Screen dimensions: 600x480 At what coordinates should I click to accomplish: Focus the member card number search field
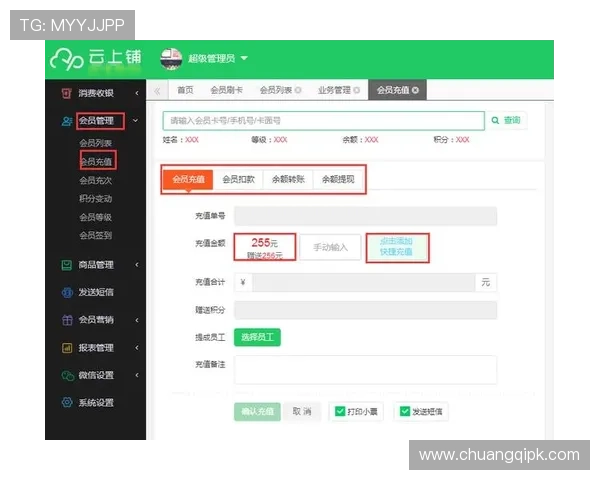tap(324, 121)
